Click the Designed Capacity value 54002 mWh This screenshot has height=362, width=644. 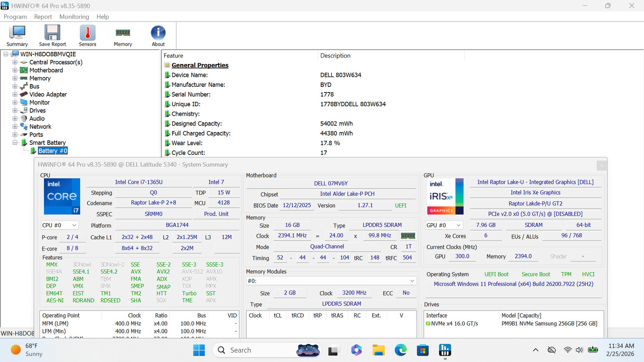(x=336, y=124)
